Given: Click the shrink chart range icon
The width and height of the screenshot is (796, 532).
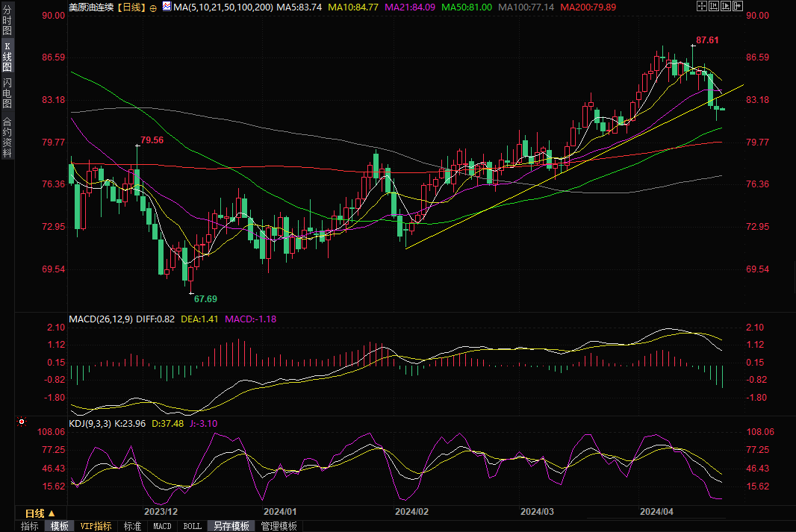Looking at the screenshot, I should pos(714,6).
